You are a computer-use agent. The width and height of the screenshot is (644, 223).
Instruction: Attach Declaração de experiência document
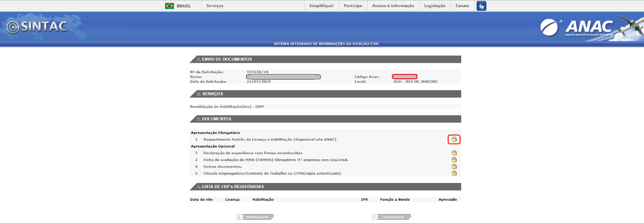[454, 153]
